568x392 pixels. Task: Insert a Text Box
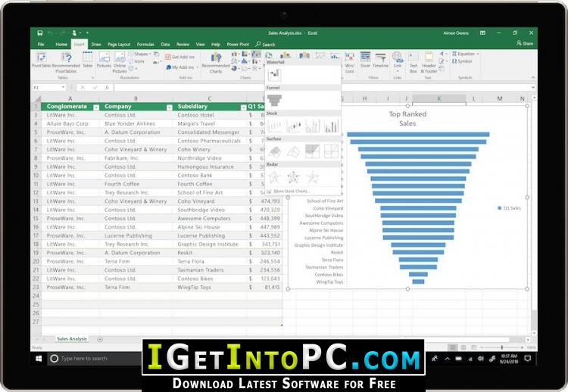[x=414, y=62]
